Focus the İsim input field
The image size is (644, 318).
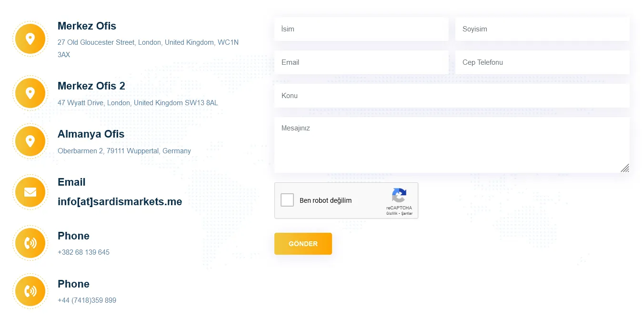pyautogui.click(x=362, y=29)
